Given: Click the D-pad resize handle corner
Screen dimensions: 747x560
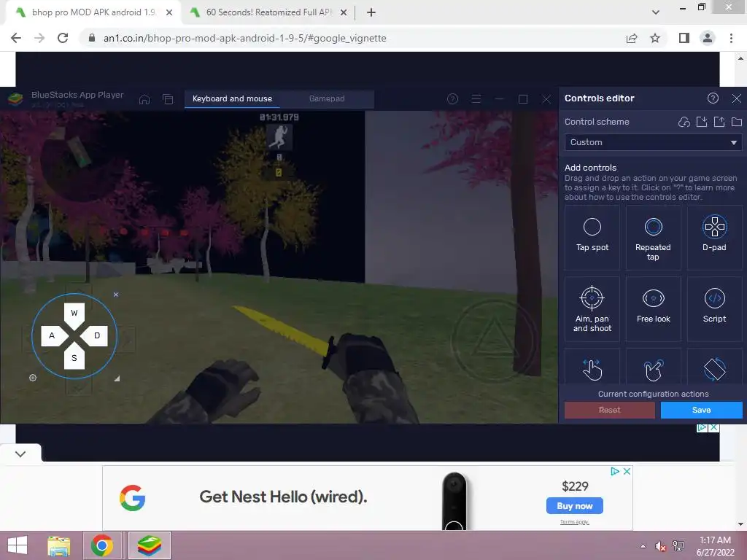Looking at the screenshot, I should pyautogui.click(x=117, y=378).
